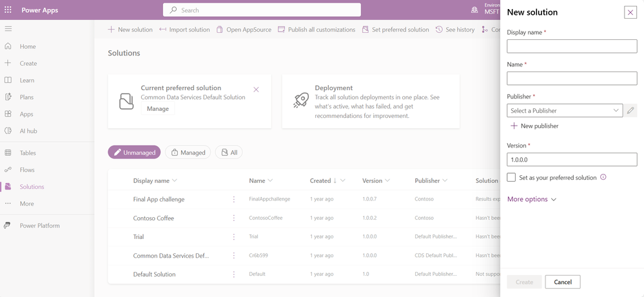Viewport: 644px width, 297px height.
Task: Click FinalAppchallenge name cell
Action: pyautogui.click(x=269, y=199)
